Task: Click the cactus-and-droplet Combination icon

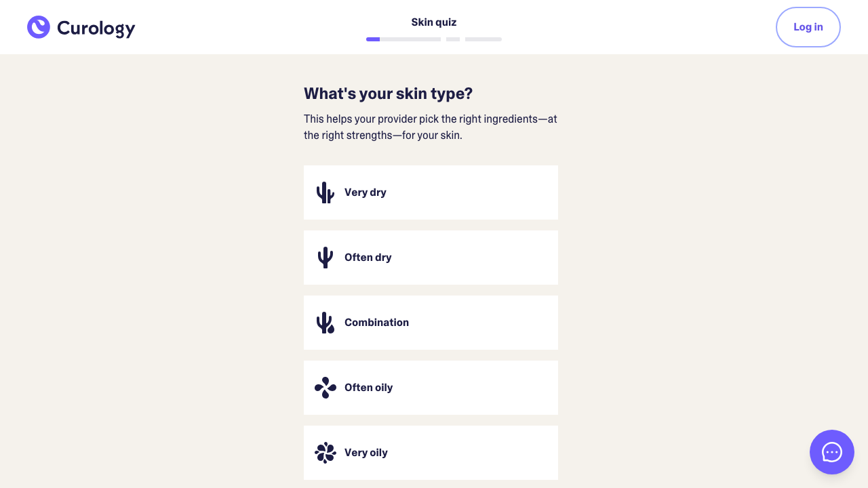Action: point(325,323)
